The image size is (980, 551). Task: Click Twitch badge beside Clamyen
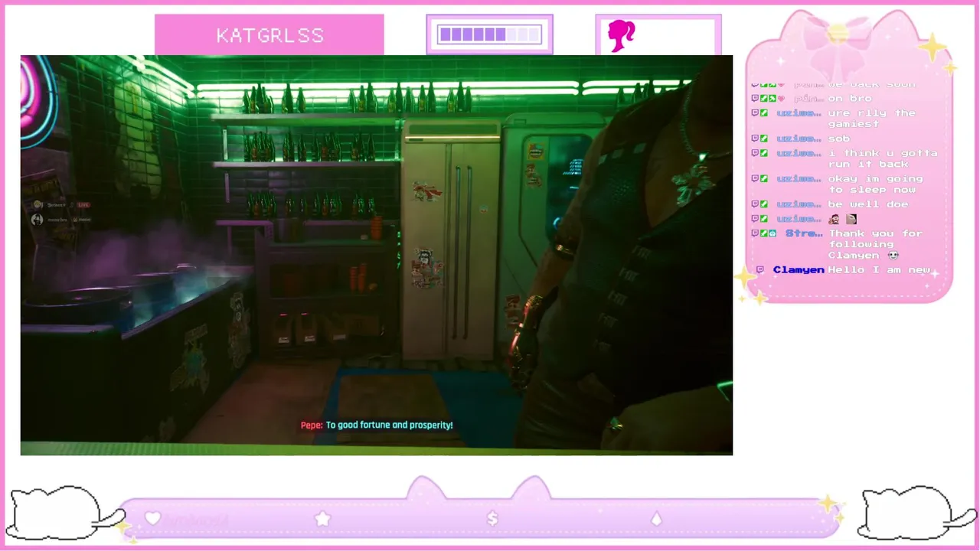tap(760, 270)
